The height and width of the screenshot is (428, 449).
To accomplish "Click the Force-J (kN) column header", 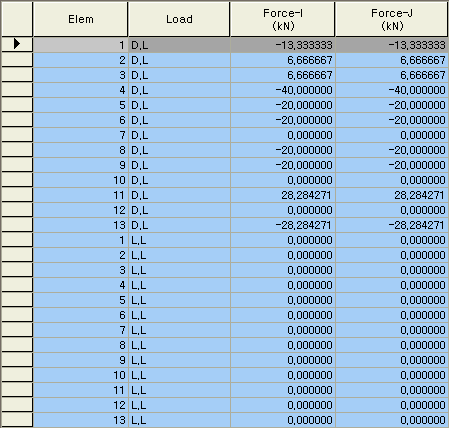I will pos(392,19).
